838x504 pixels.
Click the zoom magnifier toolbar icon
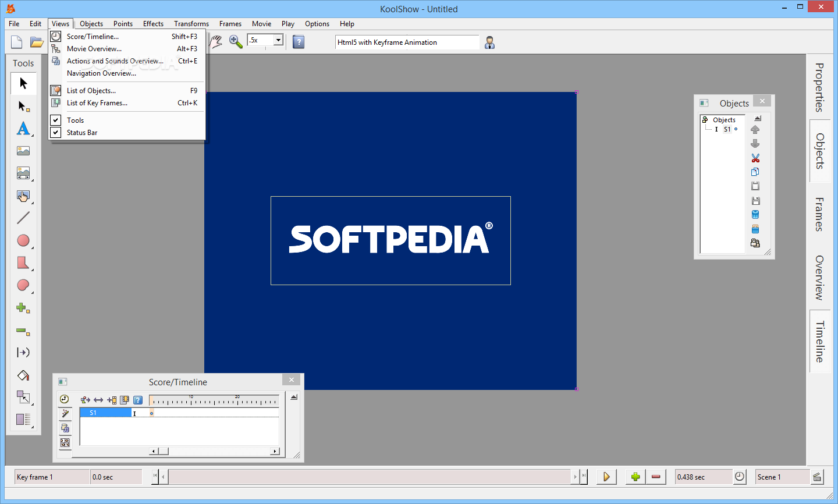pyautogui.click(x=236, y=42)
